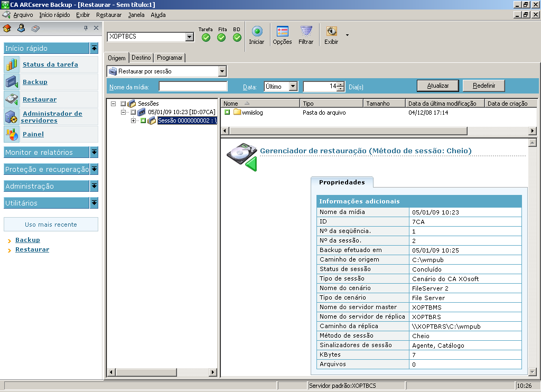Screen dimensions: 541x392
Task: Open the Opções toolbar icon
Action: pos(282,32)
